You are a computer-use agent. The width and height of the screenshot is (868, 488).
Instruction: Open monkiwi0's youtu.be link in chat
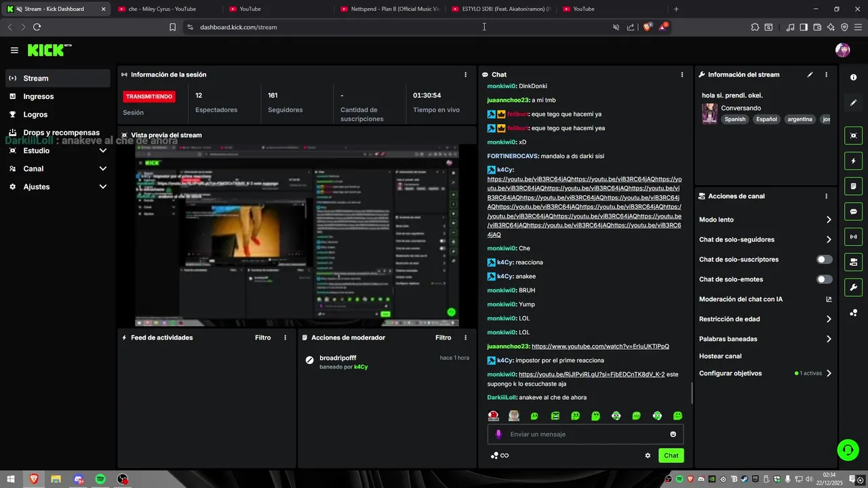[591, 374]
